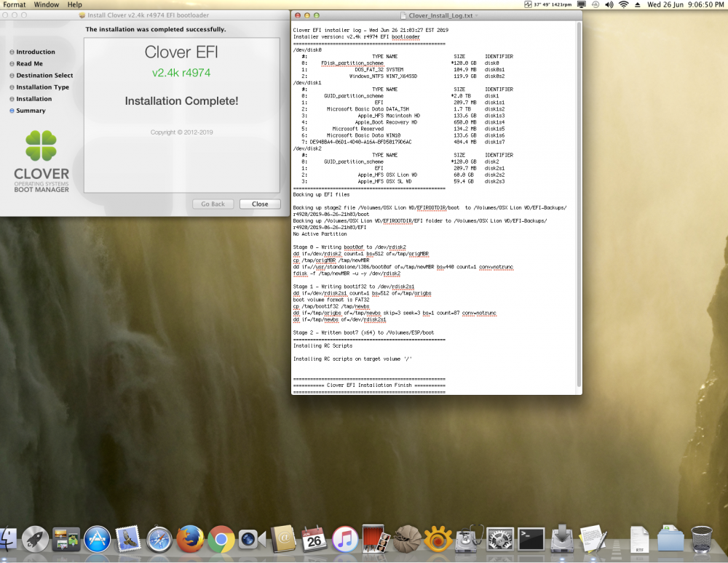The image size is (728, 563).
Task: Open the Installer disk-arrow icon in dock
Action: (562, 539)
